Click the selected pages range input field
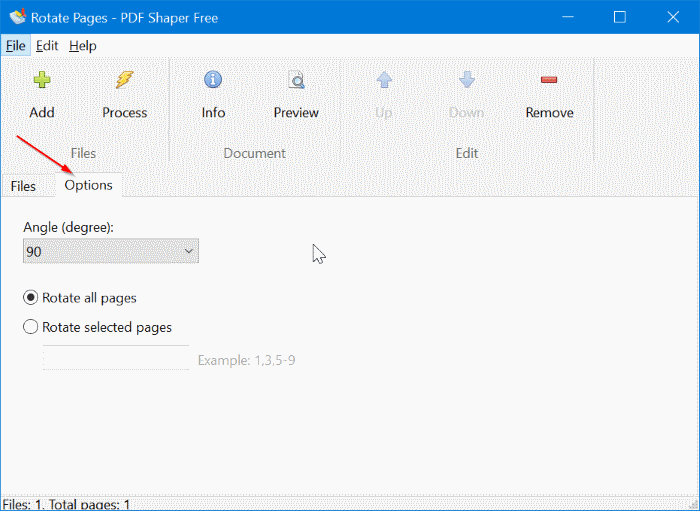700x511 pixels. (x=116, y=358)
